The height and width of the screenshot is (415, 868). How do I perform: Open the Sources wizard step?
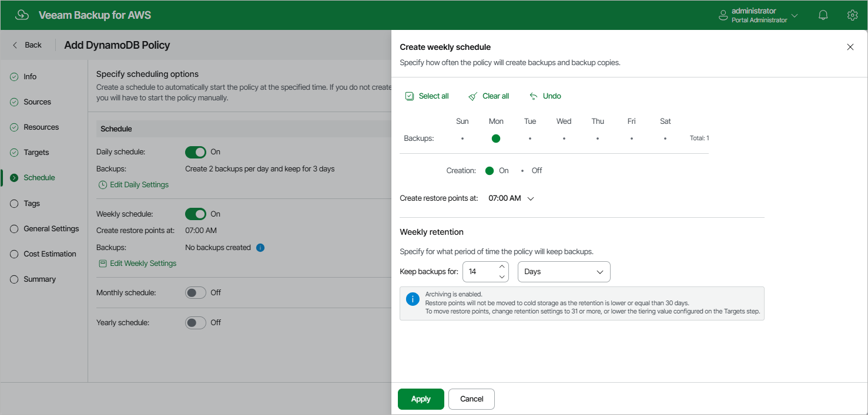tap(37, 102)
